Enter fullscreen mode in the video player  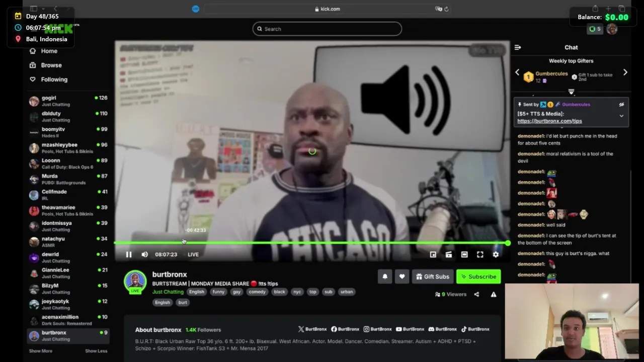(x=480, y=254)
